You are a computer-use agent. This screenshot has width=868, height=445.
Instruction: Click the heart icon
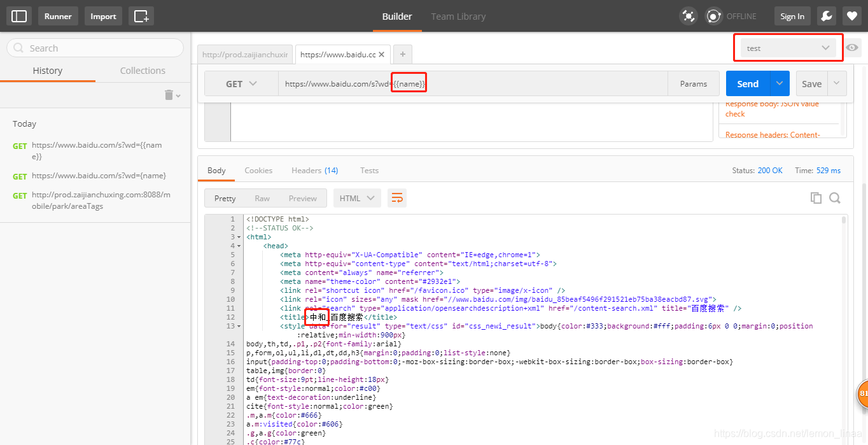(852, 16)
